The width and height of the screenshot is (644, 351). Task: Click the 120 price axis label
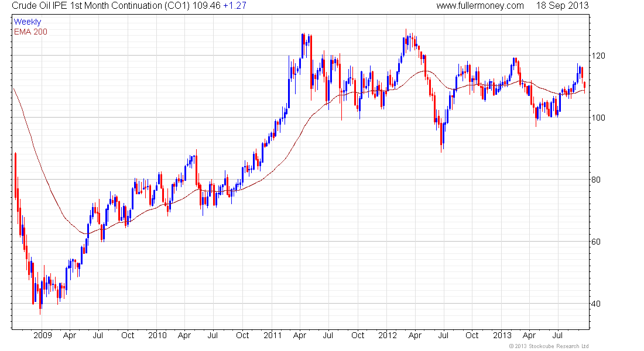(x=598, y=56)
